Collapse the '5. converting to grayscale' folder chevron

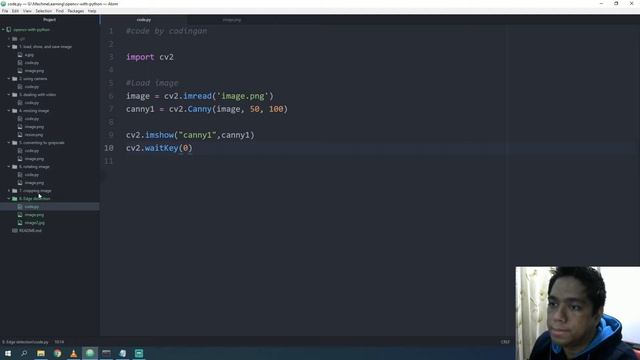[x=9, y=142]
